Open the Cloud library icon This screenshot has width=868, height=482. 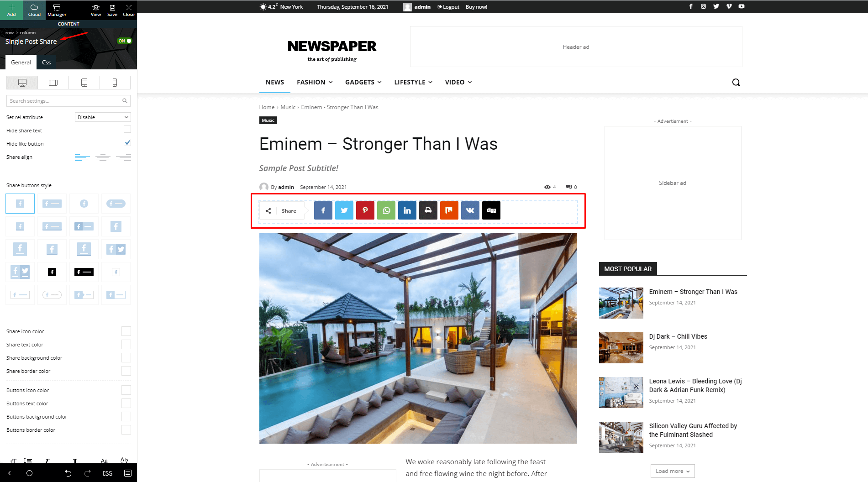click(34, 10)
